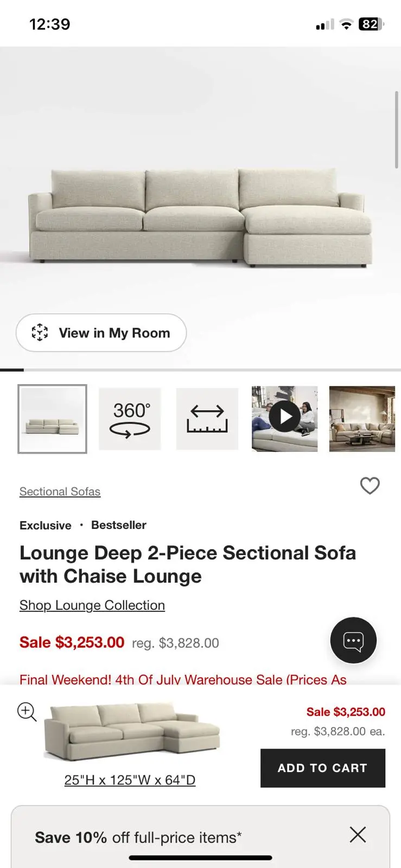The height and width of the screenshot is (868, 401).
Task: Tap the magnifier zoom icon
Action: click(x=27, y=711)
